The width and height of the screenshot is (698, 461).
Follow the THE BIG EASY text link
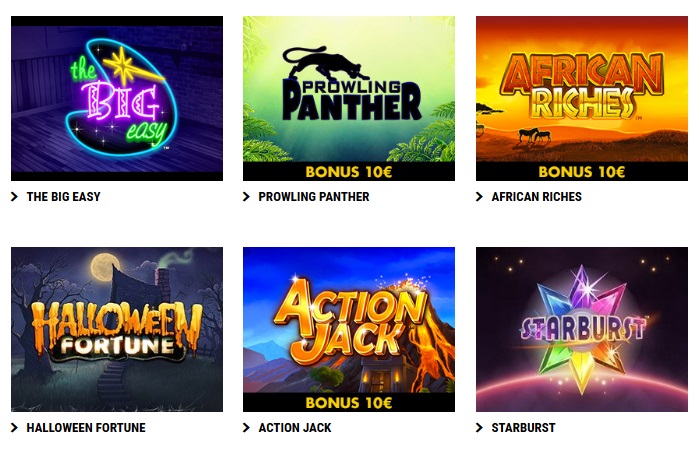[64, 197]
